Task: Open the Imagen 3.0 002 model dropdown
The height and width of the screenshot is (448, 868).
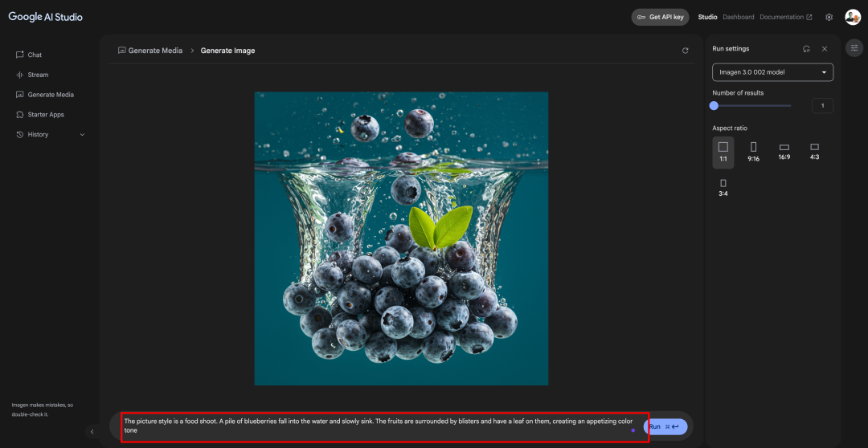Action: click(x=773, y=72)
